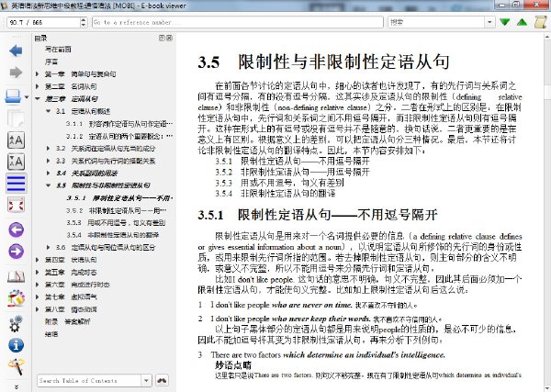Open 3.1.2 定语从句的两个重要概念 entry
Screen dimensions: 551x392
pyautogui.click(x=119, y=136)
